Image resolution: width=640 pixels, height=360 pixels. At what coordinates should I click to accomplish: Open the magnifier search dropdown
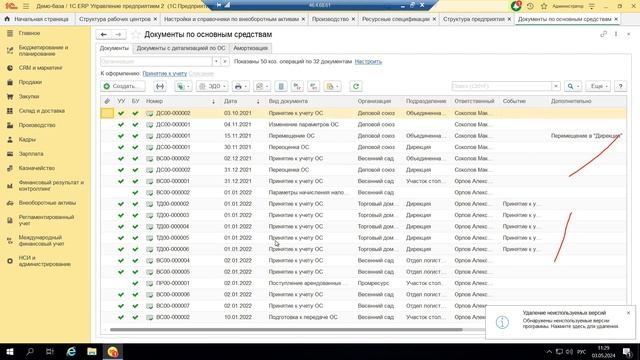573,86
